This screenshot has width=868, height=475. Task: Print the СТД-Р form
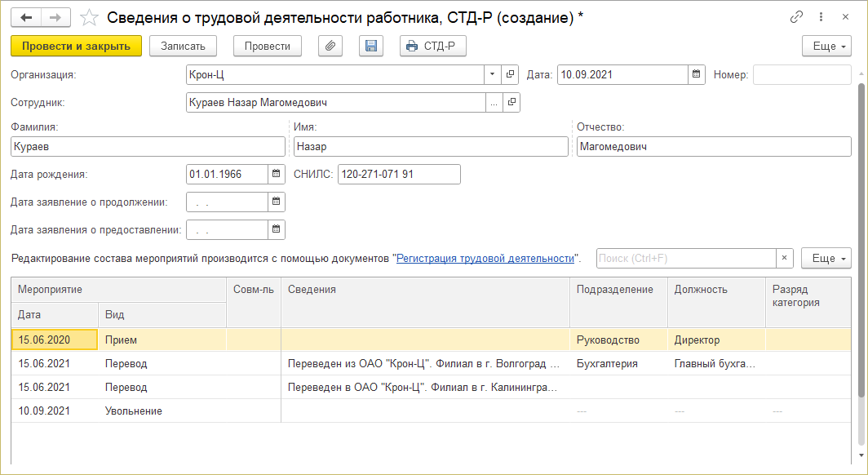433,47
